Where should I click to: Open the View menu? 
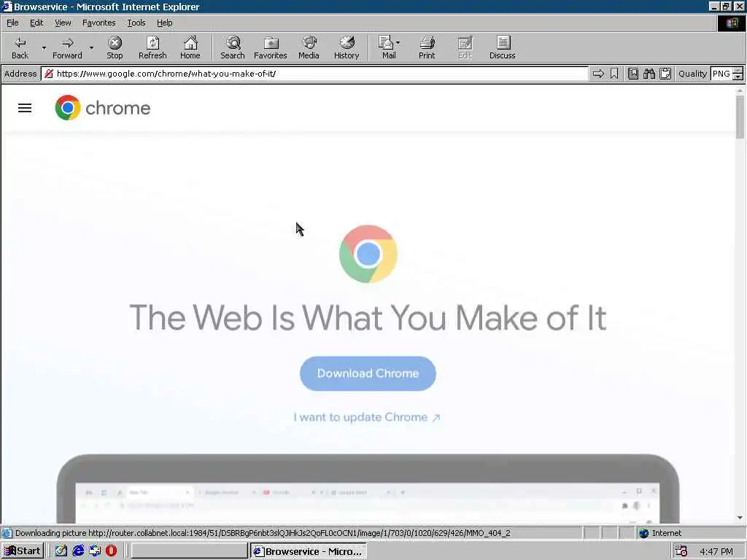click(63, 23)
